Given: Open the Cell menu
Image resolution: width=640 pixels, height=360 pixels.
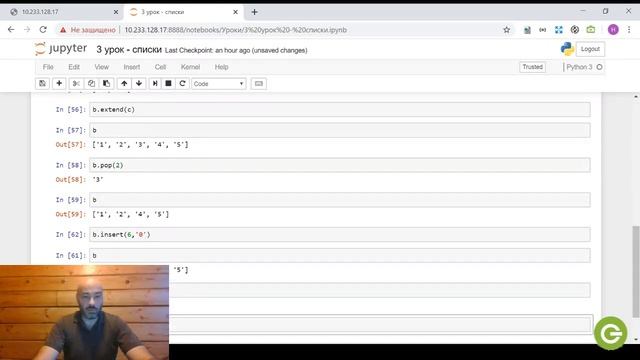Looking at the screenshot, I should (160, 67).
